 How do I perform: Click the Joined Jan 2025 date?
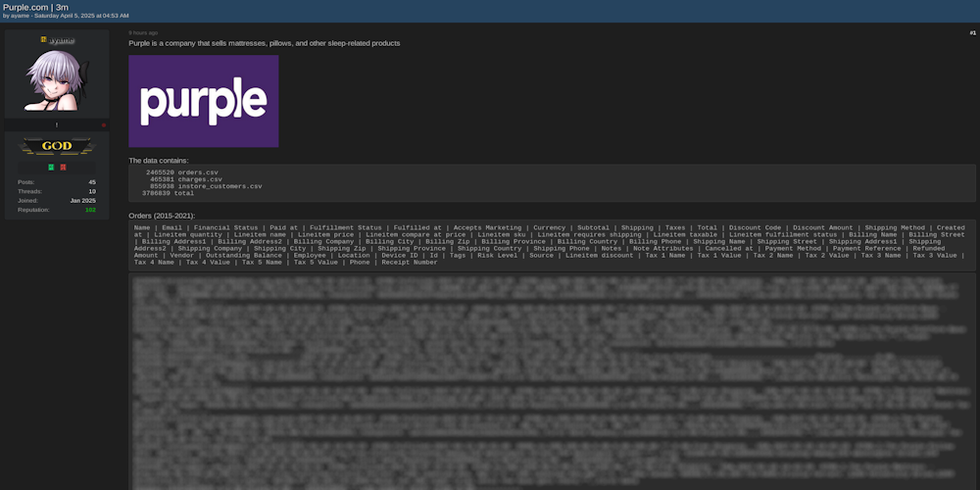pos(83,201)
